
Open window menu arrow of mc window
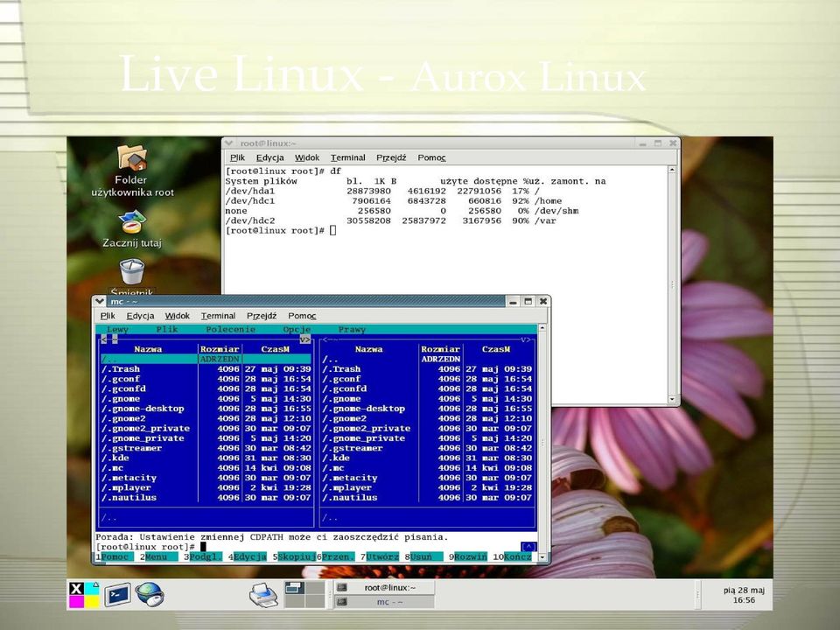(x=100, y=301)
